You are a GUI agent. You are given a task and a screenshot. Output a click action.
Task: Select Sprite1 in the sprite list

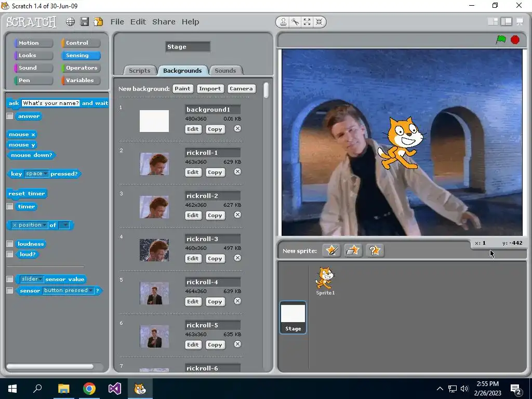[x=325, y=281]
